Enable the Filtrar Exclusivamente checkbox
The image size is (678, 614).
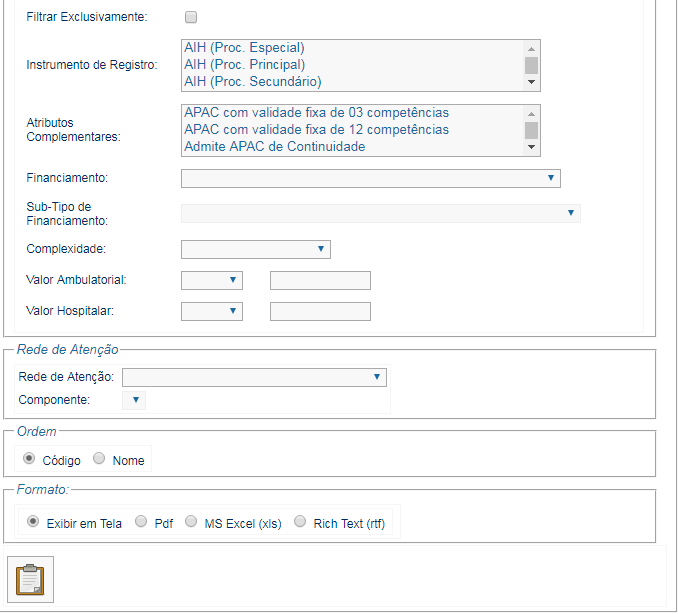coord(191,17)
